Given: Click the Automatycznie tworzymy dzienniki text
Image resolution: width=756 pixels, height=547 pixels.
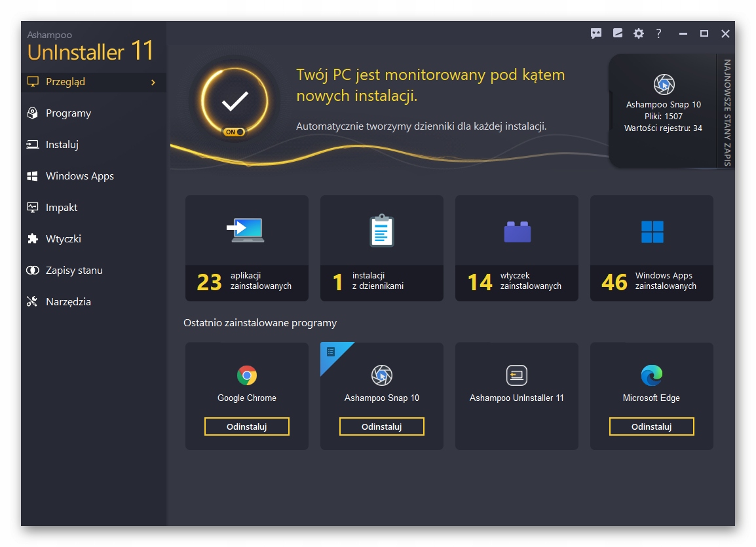Looking at the screenshot, I should [x=421, y=126].
